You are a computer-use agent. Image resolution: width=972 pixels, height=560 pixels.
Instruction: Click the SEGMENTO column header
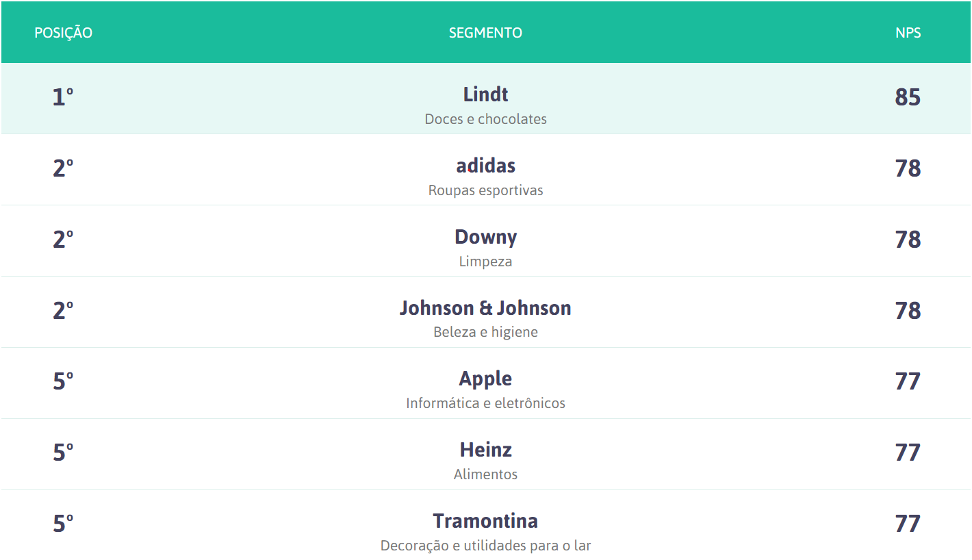point(485,33)
